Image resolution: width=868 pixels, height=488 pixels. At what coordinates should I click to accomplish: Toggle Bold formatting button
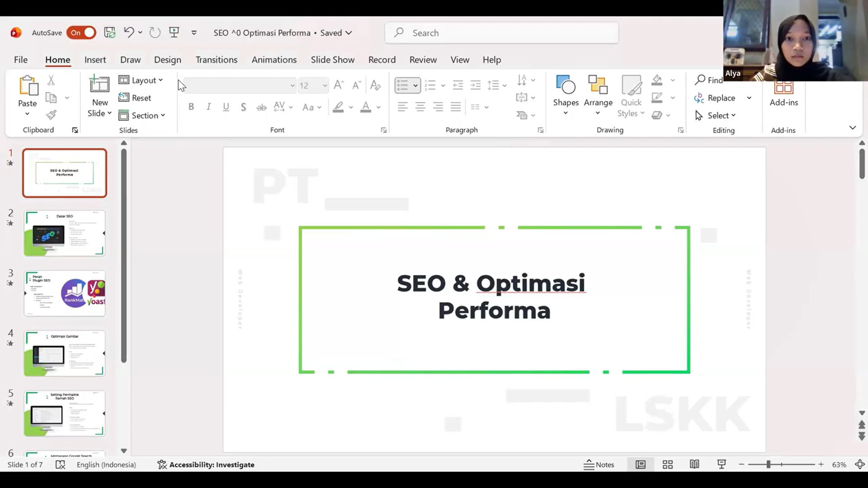click(x=191, y=107)
